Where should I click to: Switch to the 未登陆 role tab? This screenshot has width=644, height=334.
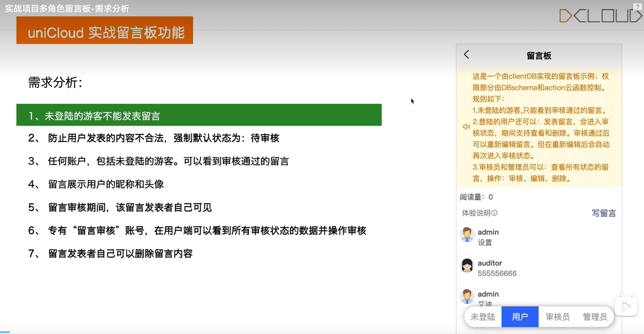[x=483, y=317]
